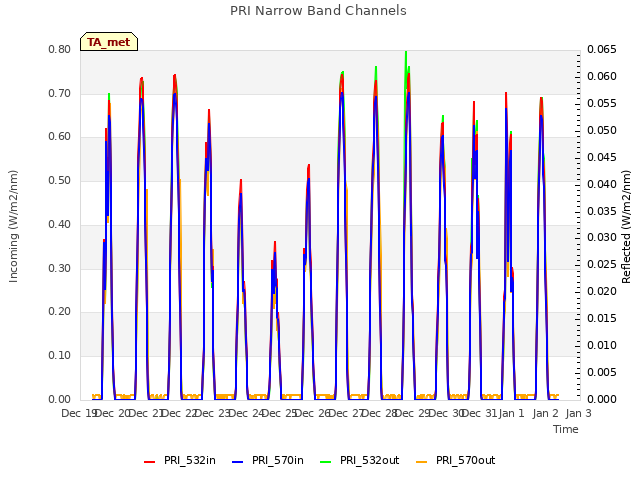Click the 0.065 right axis tick value
The width and height of the screenshot is (640, 480).
pyautogui.click(x=602, y=49)
